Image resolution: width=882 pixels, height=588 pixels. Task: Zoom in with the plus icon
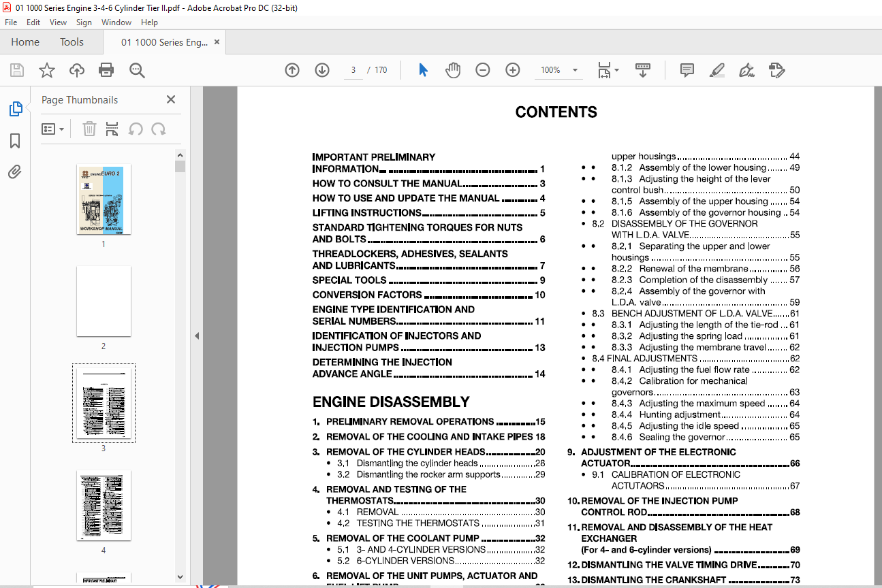coord(513,70)
